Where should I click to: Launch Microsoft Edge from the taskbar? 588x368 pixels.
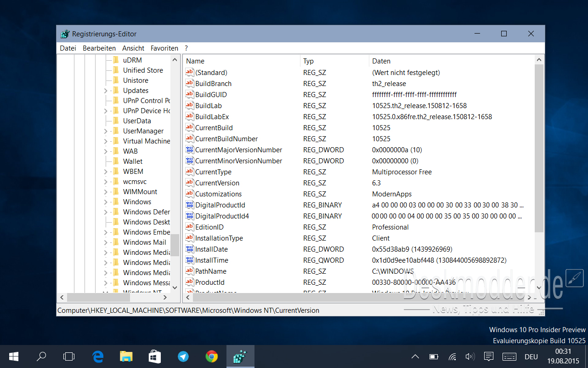click(98, 356)
